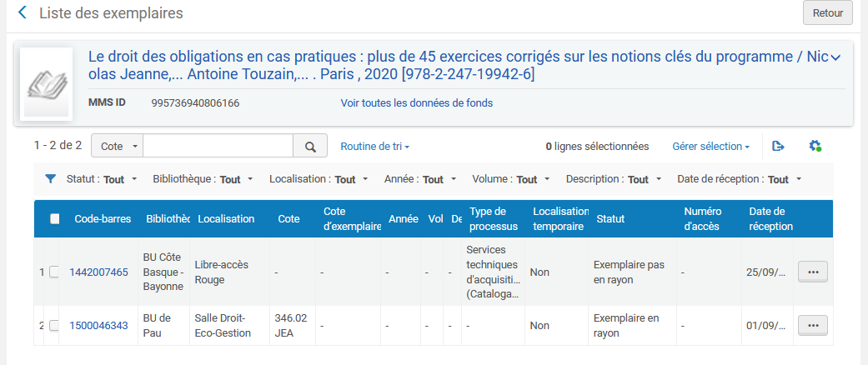Toggle the select all rows checkbox
868x365 pixels.
55,219
